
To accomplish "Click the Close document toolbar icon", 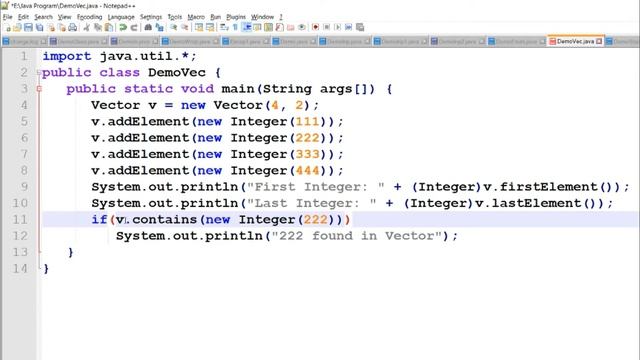I will coord(51,27).
